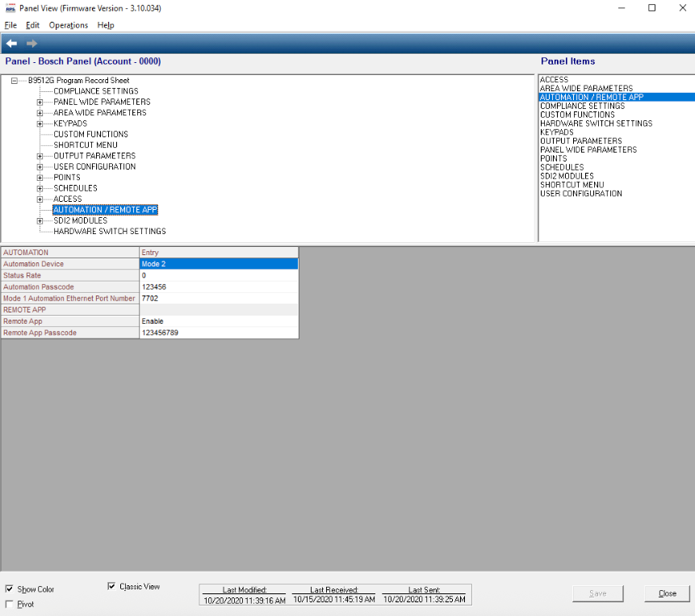
Task: Choose USER CONFIGURATION in Panel Items list
Action: 580,194
